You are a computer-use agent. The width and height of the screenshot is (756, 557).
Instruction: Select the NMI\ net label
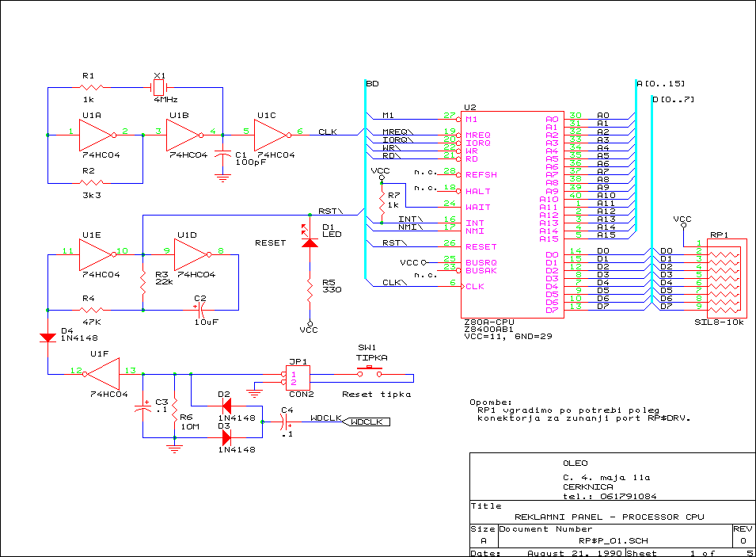pyautogui.click(x=410, y=227)
